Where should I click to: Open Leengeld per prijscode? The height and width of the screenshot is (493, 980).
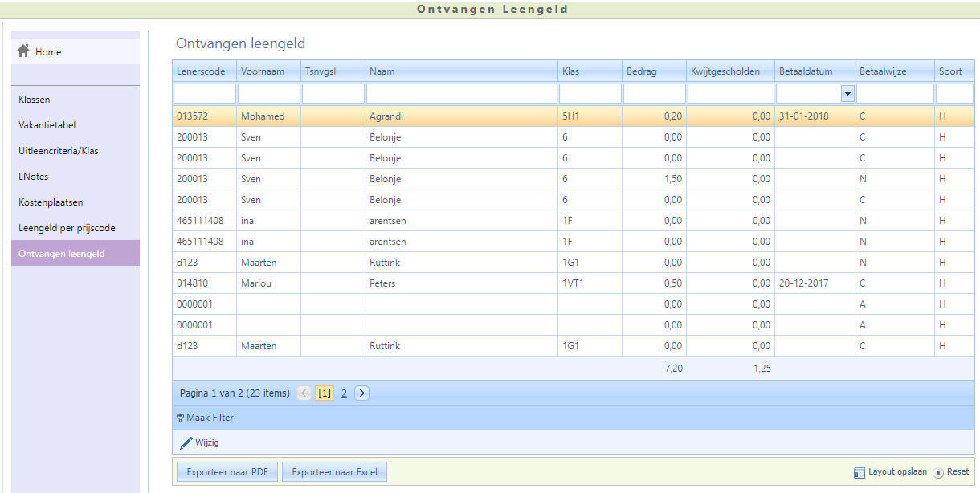pyautogui.click(x=67, y=228)
